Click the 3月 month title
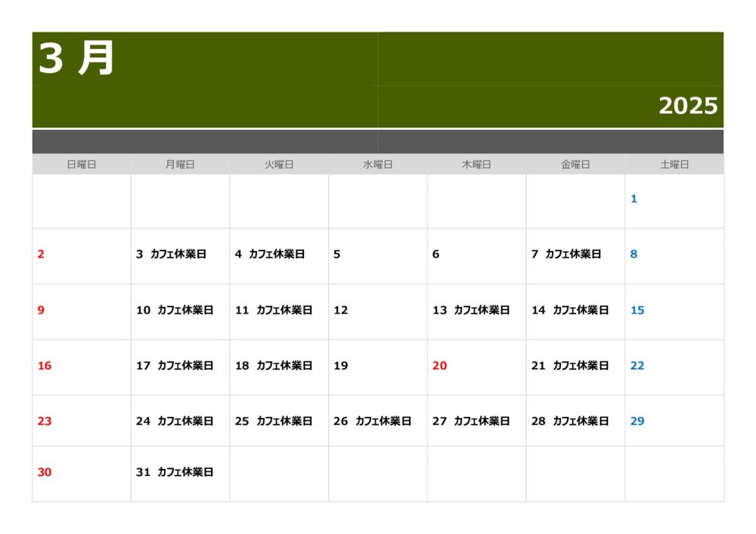 (76, 58)
